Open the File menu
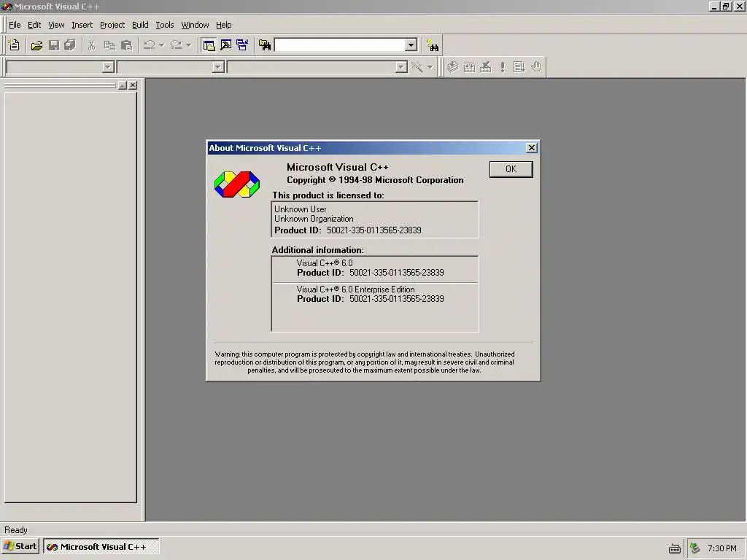 (x=15, y=25)
